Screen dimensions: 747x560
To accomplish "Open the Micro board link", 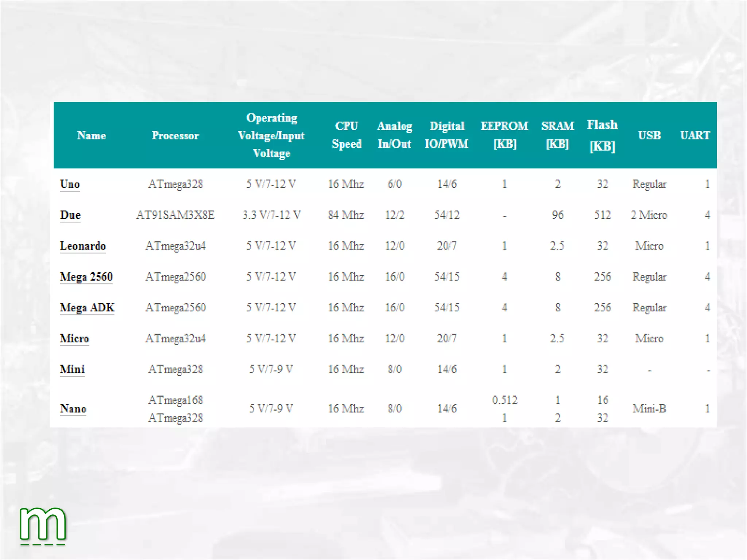I will point(74,338).
